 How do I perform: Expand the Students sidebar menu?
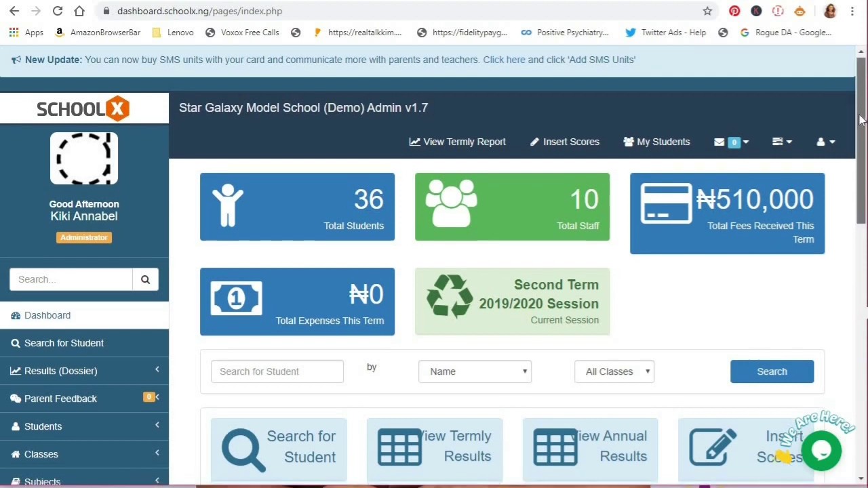click(84, 426)
